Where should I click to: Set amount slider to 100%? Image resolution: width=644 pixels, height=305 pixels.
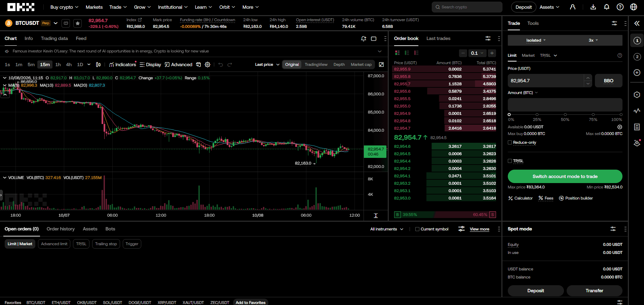coord(621,115)
